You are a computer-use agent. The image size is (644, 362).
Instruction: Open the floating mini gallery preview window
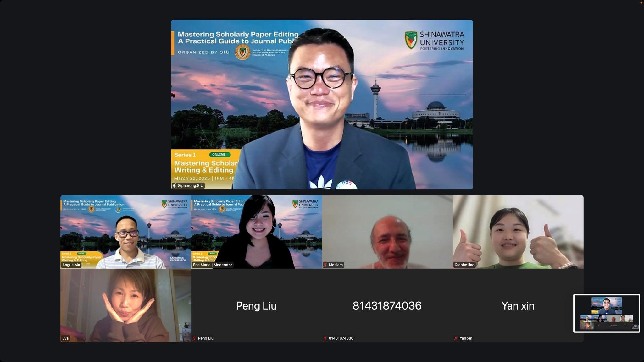607,313
